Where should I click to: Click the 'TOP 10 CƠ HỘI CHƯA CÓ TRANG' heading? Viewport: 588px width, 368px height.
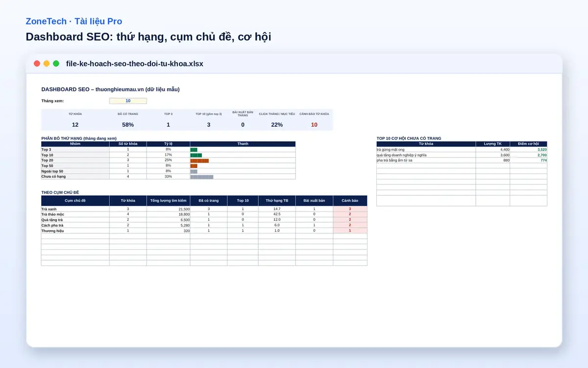(409, 138)
